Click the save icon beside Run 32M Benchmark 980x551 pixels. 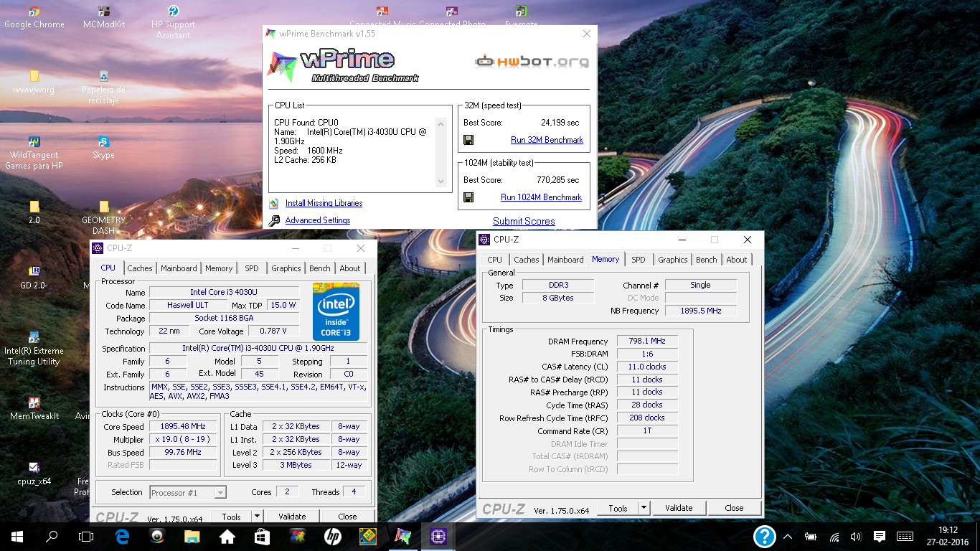pyautogui.click(x=468, y=140)
